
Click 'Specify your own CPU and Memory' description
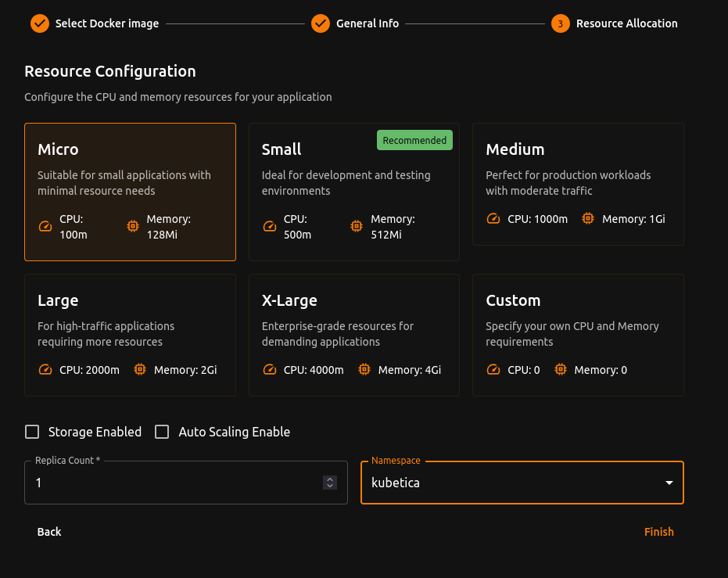click(572, 334)
